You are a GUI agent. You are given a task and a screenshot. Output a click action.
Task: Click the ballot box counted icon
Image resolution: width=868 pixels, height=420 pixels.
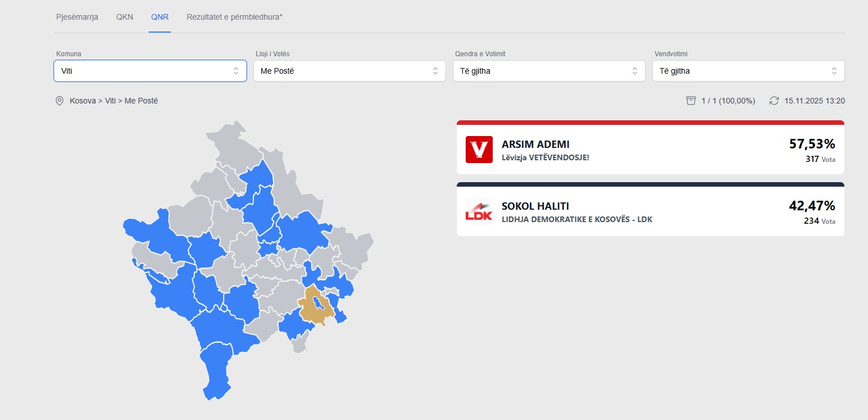coord(691,101)
